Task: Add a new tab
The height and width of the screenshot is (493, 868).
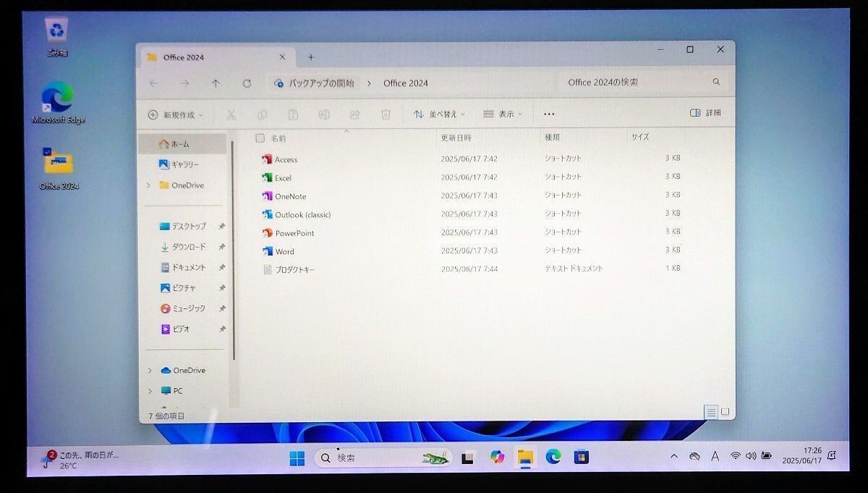Action: (311, 57)
